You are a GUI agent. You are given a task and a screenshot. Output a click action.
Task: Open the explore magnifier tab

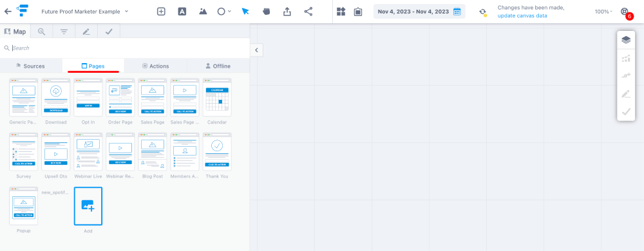click(x=41, y=32)
